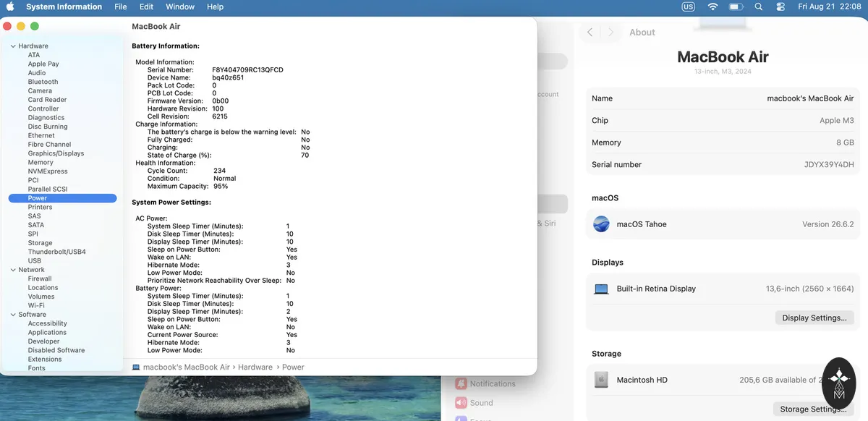Select SAS in the sidebar
Image resolution: width=868 pixels, height=421 pixels.
[34, 216]
